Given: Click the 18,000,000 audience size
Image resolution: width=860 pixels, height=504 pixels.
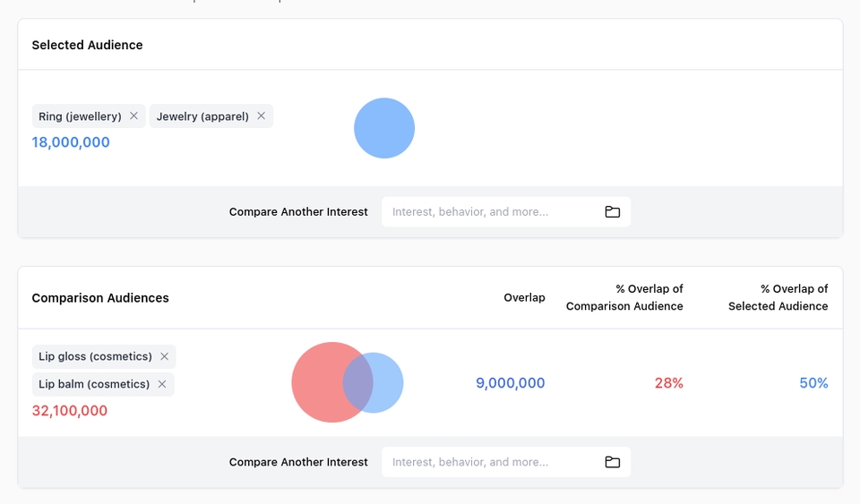Looking at the screenshot, I should click(x=71, y=142).
